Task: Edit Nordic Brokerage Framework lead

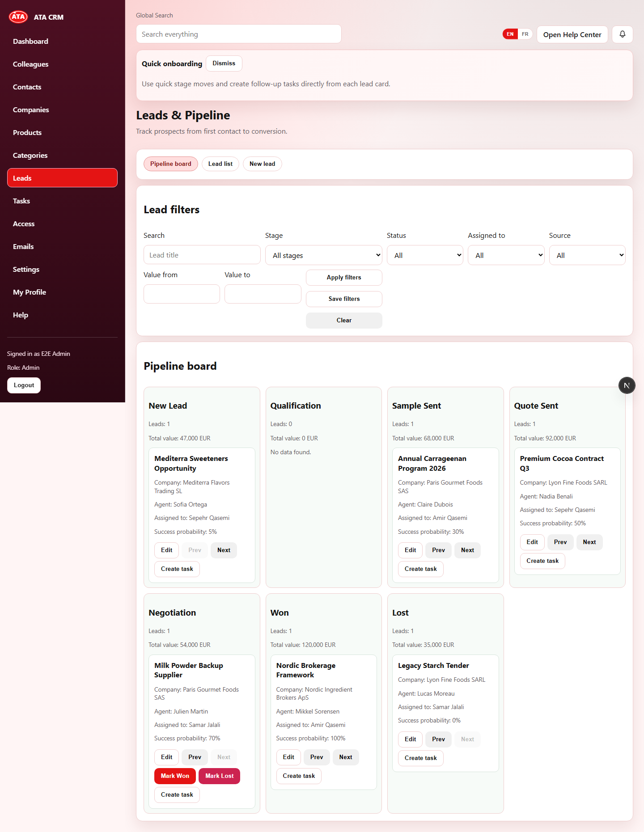Action: coord(288,757)
